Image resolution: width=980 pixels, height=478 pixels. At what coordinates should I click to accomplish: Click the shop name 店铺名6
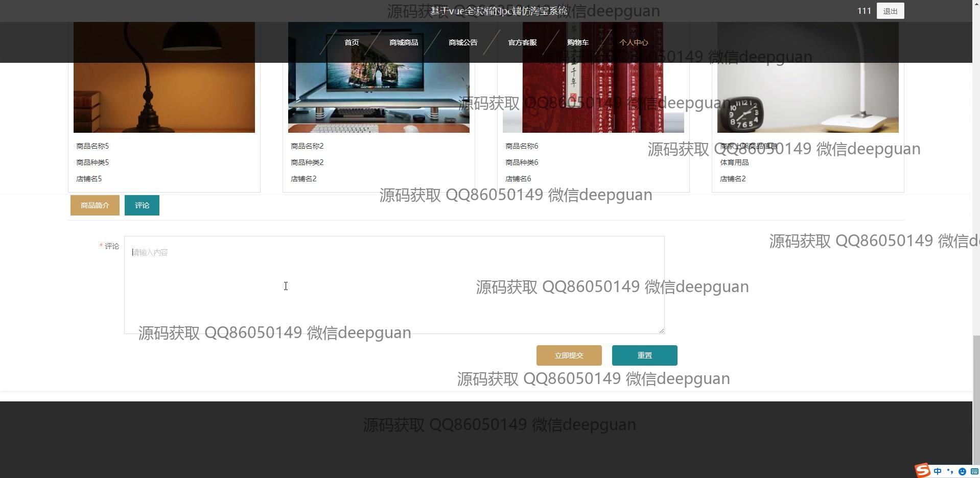tap(518, 179)
